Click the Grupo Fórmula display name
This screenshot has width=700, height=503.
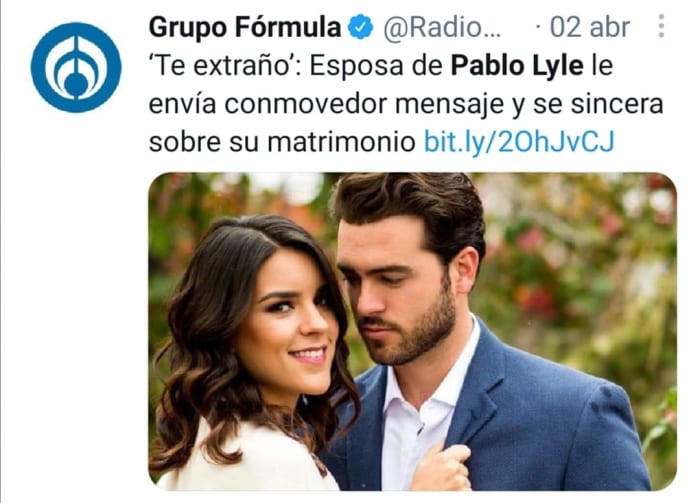[245, 27]
